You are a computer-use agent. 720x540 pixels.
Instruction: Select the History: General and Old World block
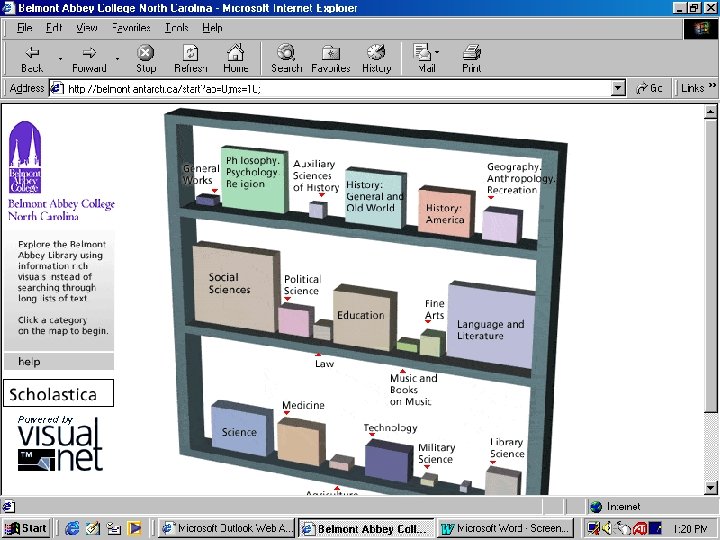(x=375, y=197)
